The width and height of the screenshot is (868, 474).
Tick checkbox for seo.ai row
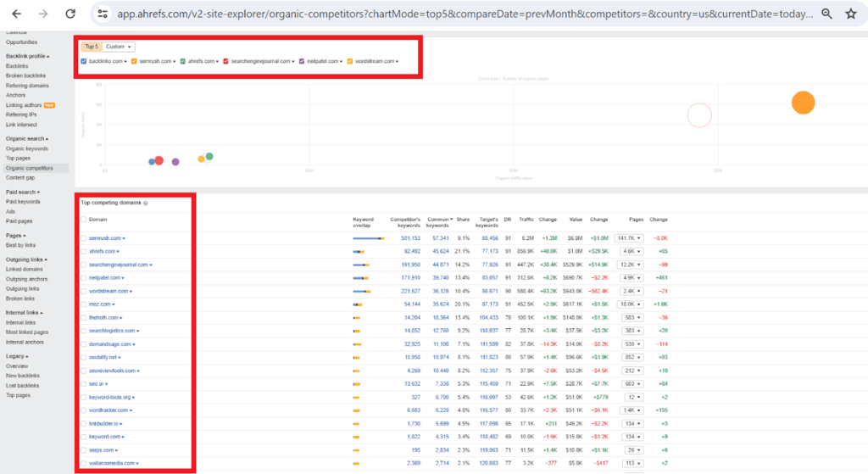[x=84, y=384]
